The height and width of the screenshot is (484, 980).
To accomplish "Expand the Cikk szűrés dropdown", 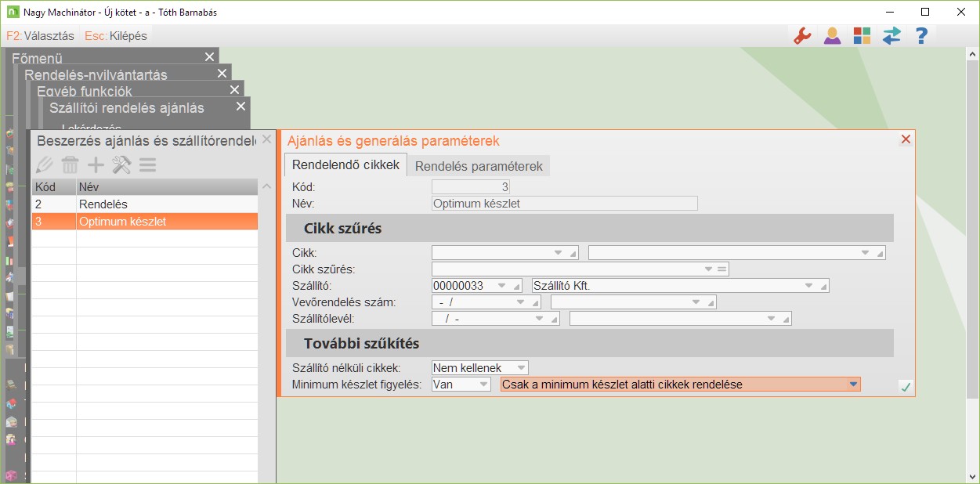I will coord(708,269).
